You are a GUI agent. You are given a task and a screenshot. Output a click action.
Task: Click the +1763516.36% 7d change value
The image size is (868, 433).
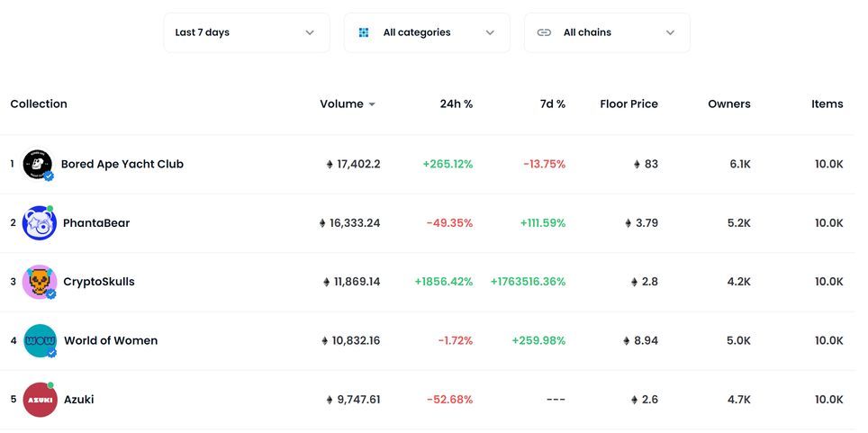pyautogui.click(x=529, y=282)
